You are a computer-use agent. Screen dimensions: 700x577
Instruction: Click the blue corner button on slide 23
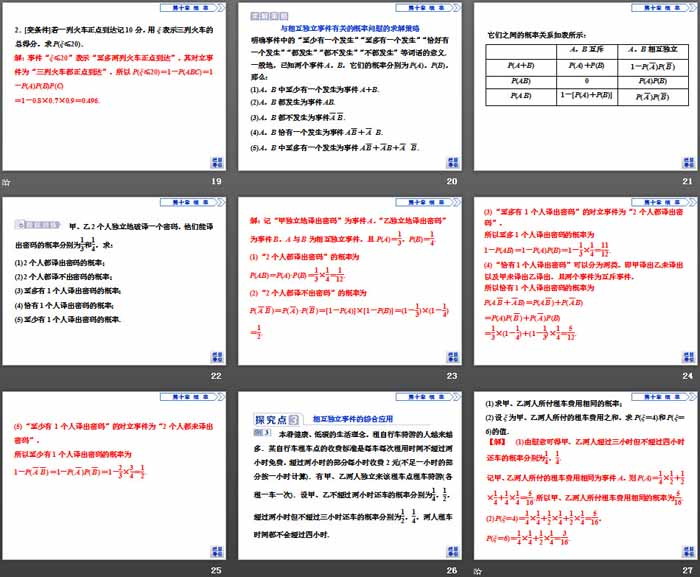[x=453, y=357]
